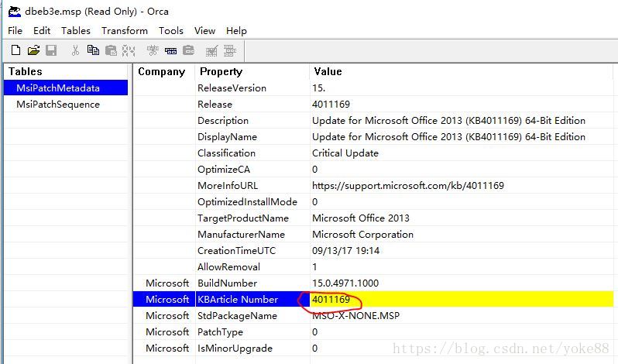Click the 0 value in OptimizeCA row
This screenshot has height=364, width=618.
point(315,170)
